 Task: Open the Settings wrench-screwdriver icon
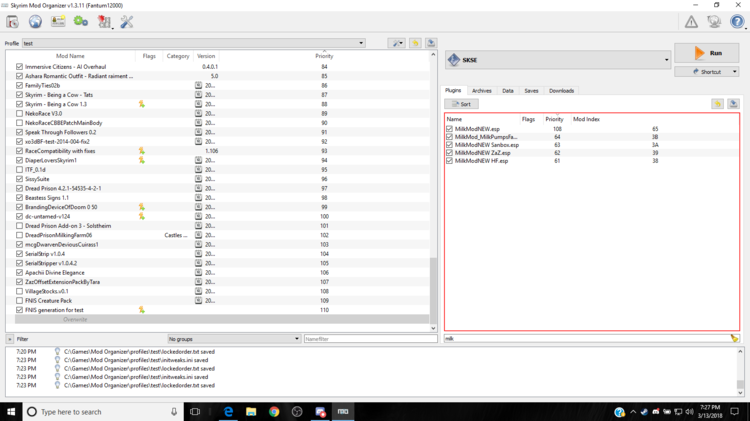pos(127,22)
